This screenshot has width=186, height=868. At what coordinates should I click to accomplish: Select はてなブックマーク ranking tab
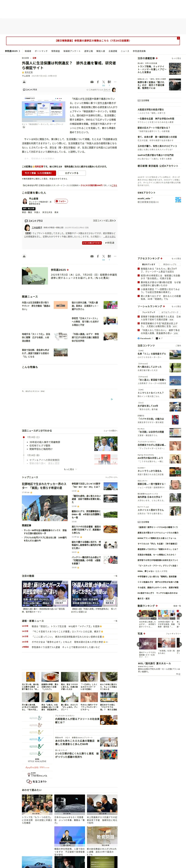click(170, 312)
